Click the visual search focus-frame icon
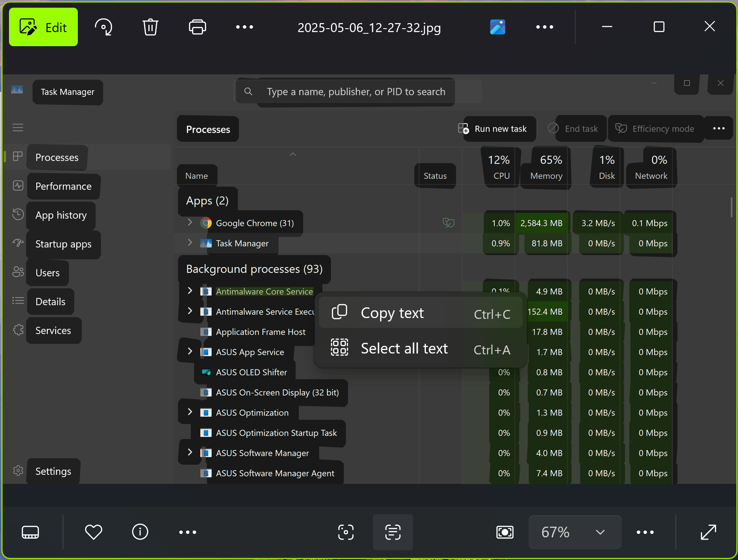Viewport: 738px width, 560px height. pos(346,532)
